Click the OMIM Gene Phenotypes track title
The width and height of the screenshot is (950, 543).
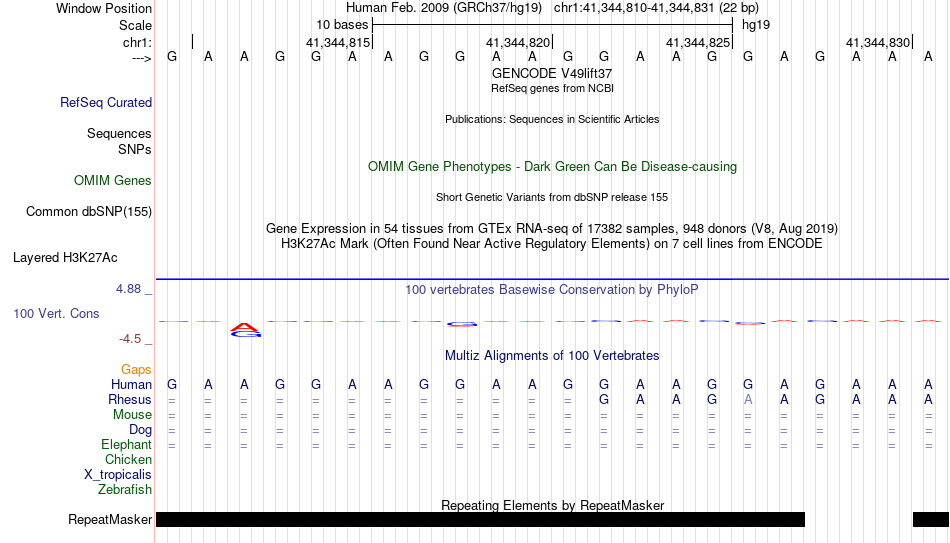click(552, 167)
